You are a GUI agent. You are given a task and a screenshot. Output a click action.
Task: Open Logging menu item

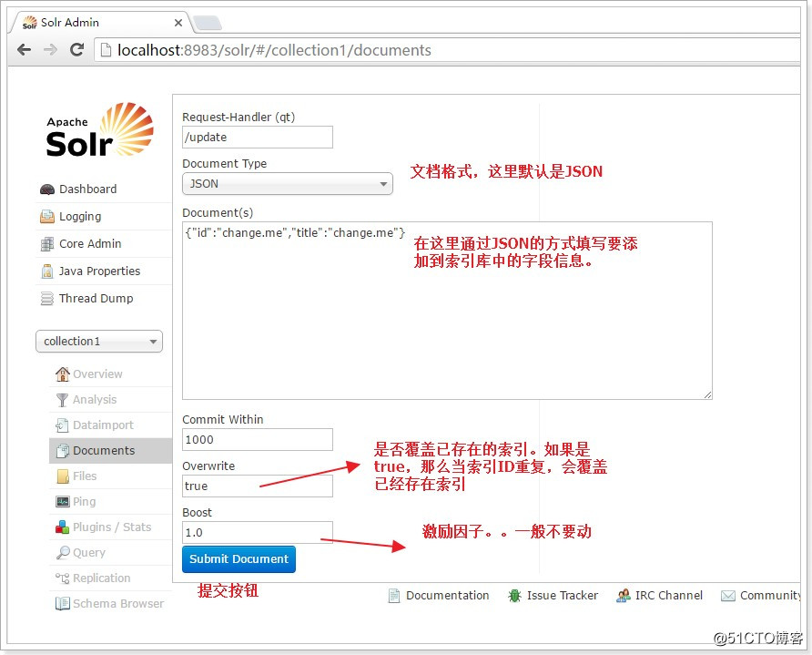click(80, 217)
